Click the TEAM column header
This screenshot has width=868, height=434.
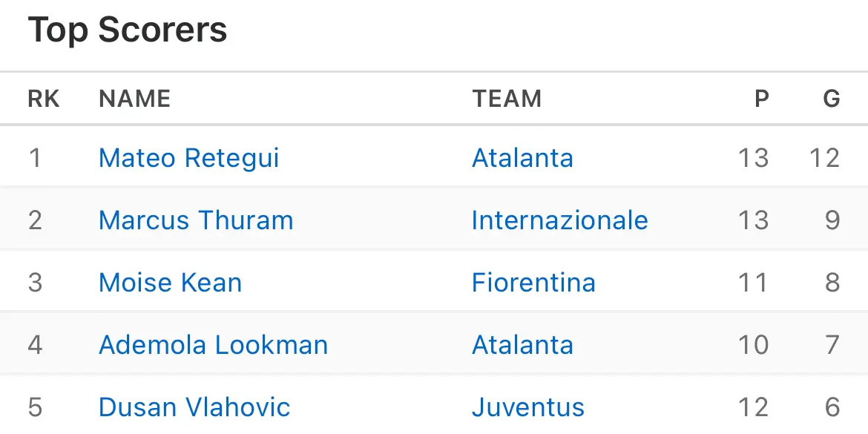[507, 99]
